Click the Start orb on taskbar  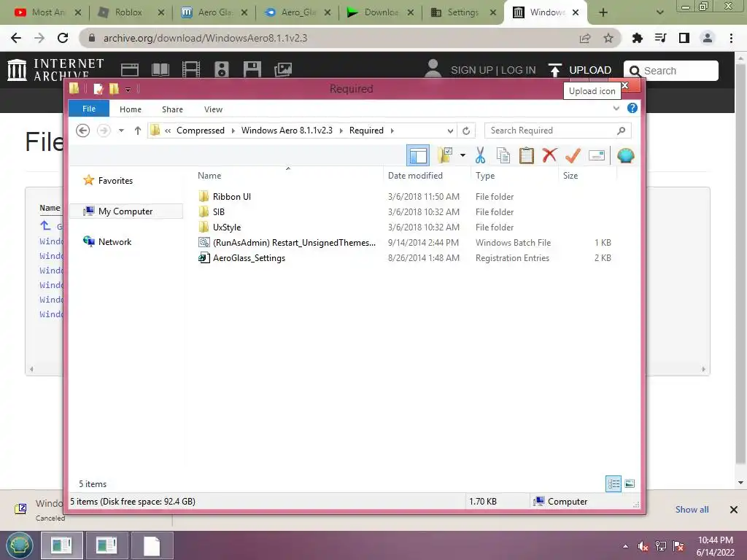point(20,545)
